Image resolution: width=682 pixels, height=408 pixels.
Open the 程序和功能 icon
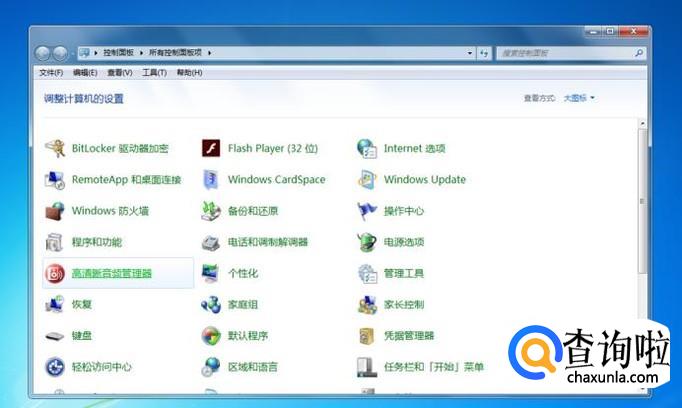pos(55,242)
